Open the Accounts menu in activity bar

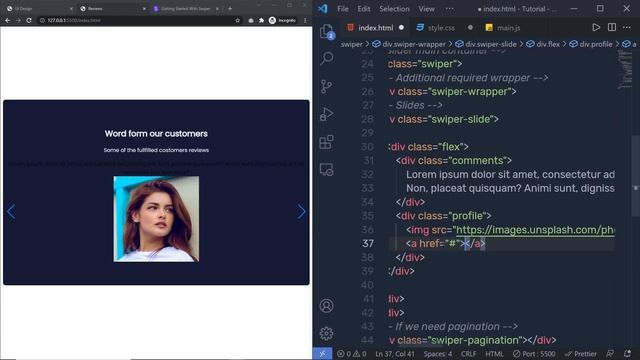(326, 306)
